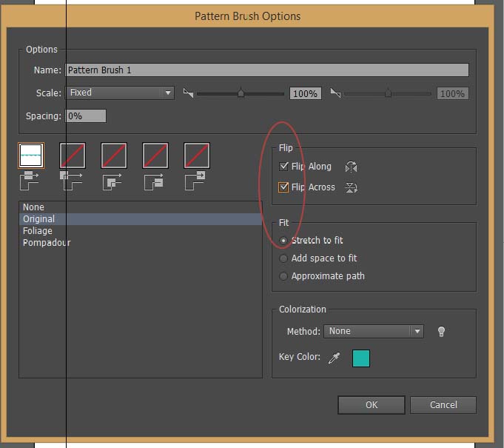Click the first scale slider handle

click(241, 93)
